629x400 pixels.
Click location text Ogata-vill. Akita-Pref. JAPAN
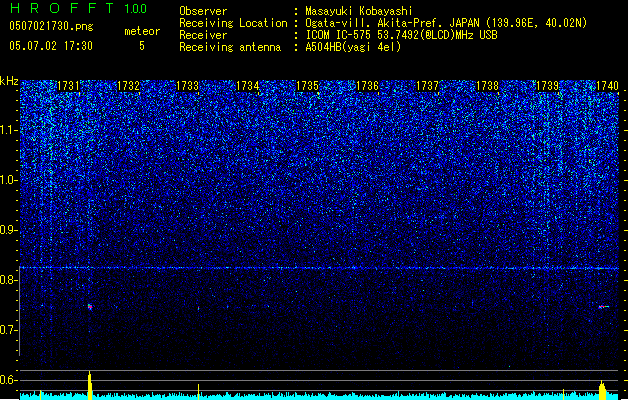[x=392, y=23]
